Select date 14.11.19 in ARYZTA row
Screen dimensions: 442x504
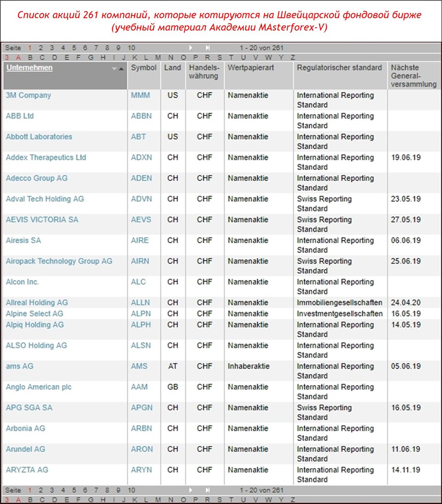tap(406, 470)
